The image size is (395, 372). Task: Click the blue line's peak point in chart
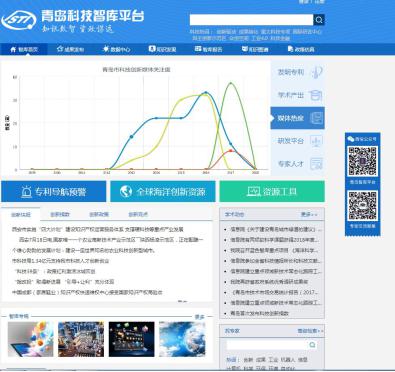(206, 93)
